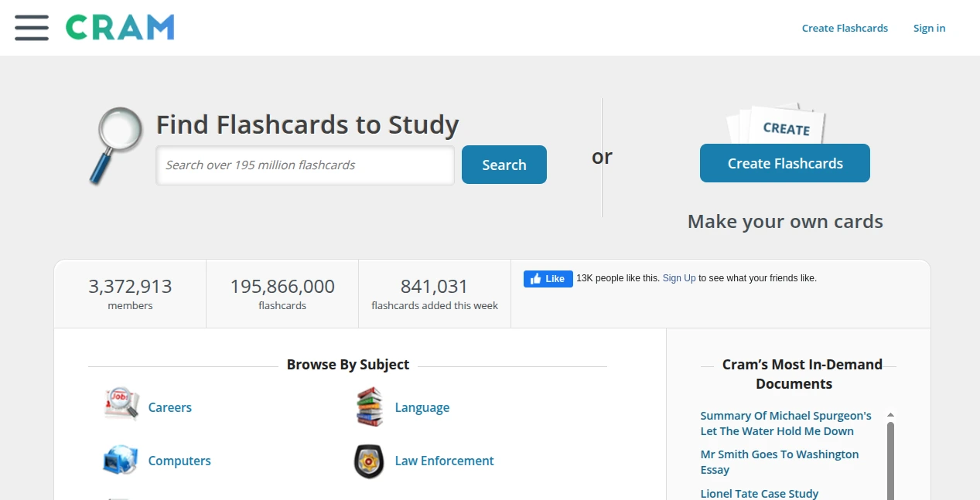Open the Law Enforcement subject link
Viewport: 980px width, 500px height.
[445, 461]
